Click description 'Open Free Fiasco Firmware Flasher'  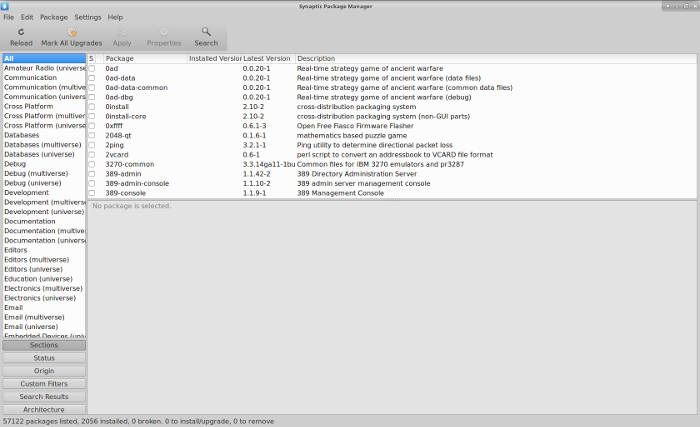click(355, 126)
